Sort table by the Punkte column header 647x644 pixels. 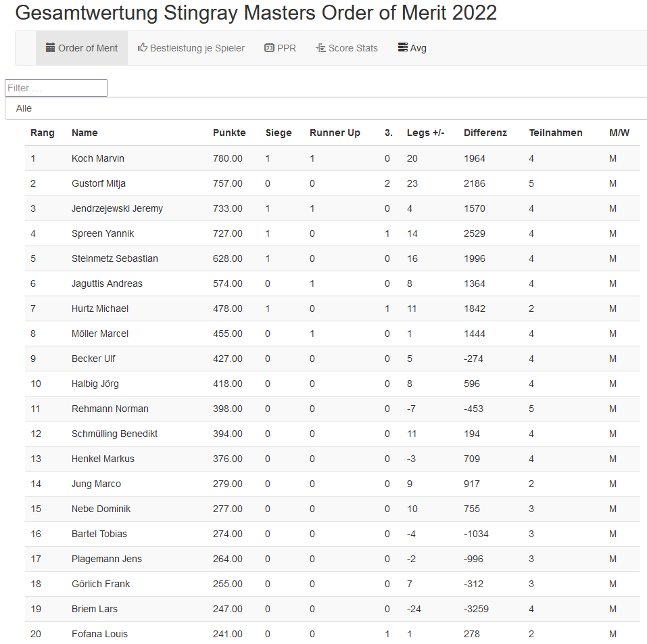tap(229, 133)
